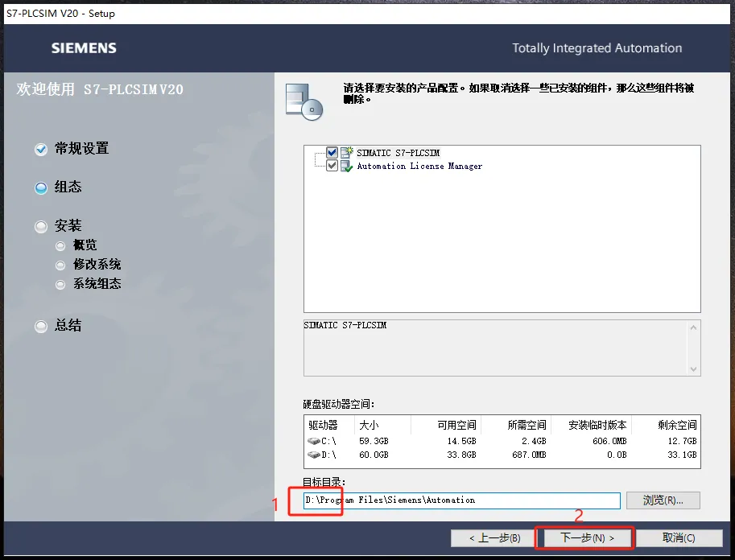
Task: Click the 0.0B temporary version cell
Action: (617, 455)
